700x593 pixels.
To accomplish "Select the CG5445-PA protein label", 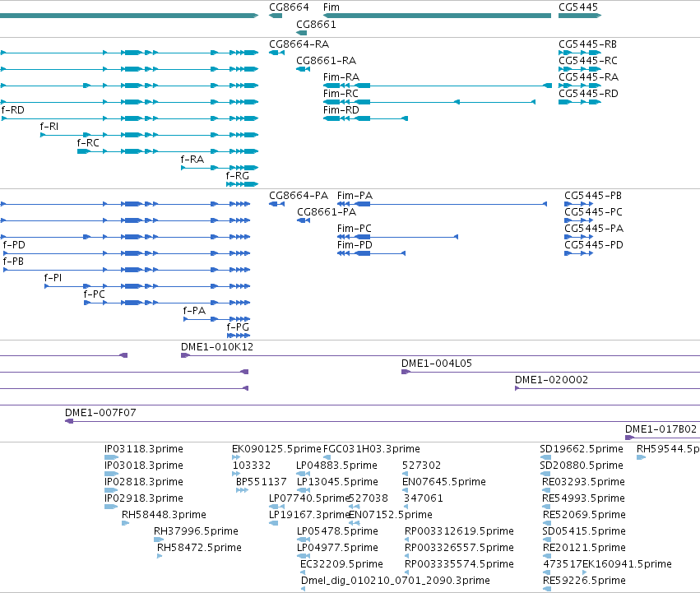I will tap(594, 229).
